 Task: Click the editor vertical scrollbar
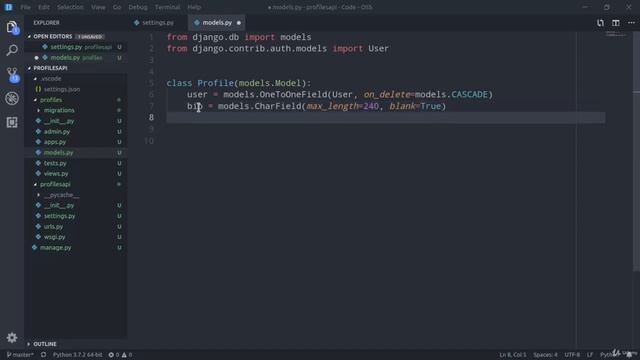pyautogui.click(x=636, y=151)
